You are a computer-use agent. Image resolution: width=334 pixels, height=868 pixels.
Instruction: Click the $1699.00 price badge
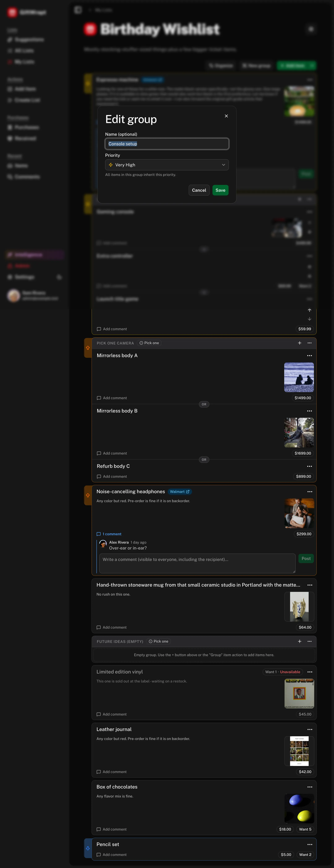coord(303,453)
